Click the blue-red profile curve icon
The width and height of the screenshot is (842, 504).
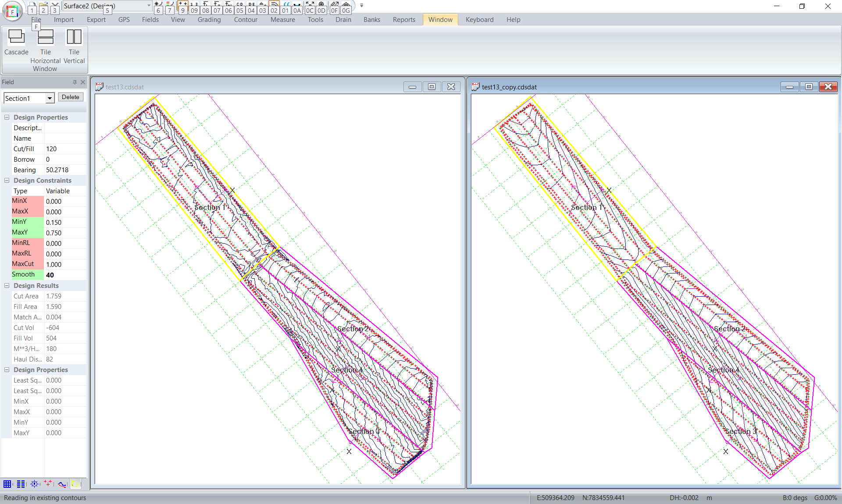point(62,484)
